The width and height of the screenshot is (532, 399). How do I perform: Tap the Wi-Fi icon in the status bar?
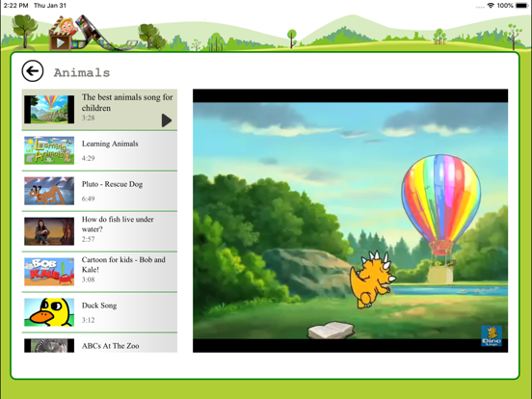[491, 6]
